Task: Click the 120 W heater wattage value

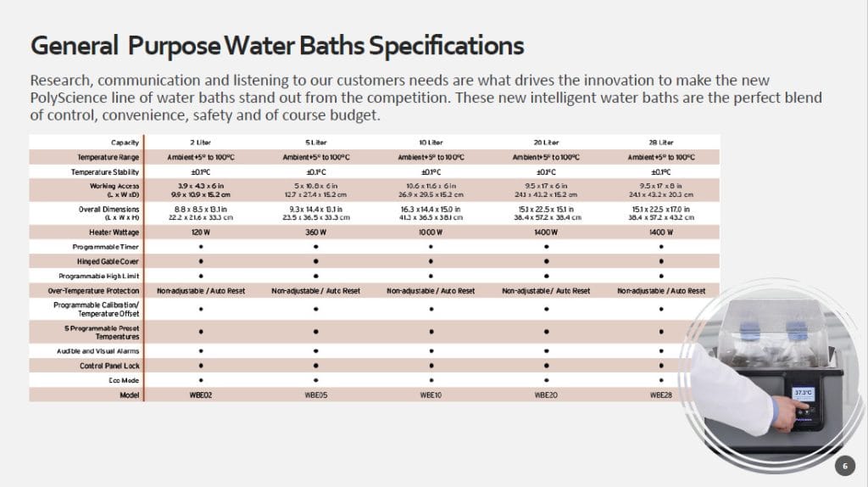Action: (x=201, y=232)
